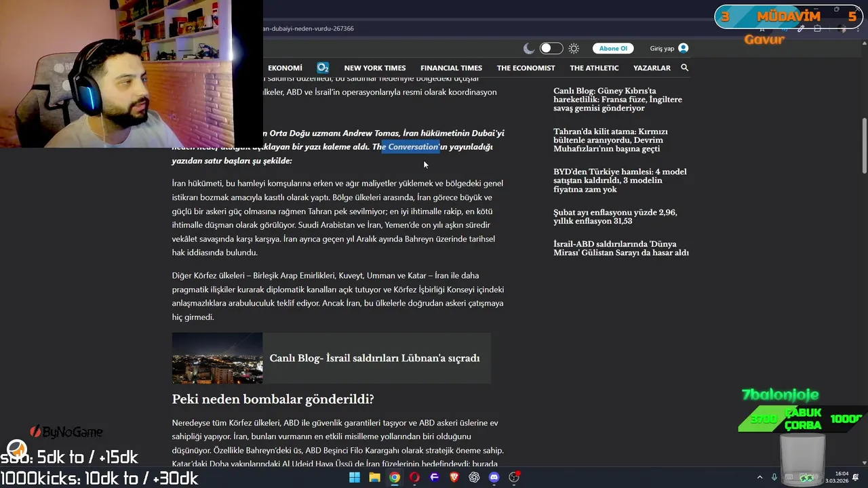The image size is (868, 488).
Task: Click the page vertical scrollbar thumb
Action: point(864,146)
